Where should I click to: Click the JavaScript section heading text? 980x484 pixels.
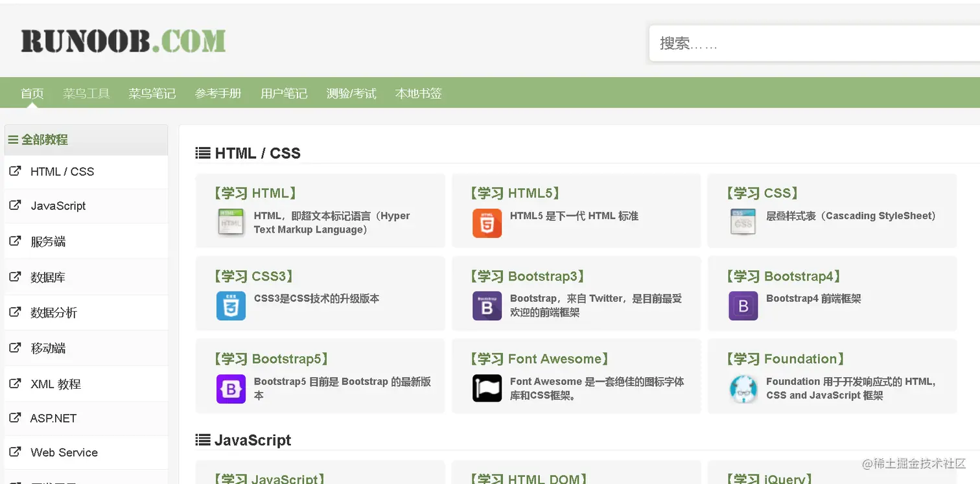253,440
